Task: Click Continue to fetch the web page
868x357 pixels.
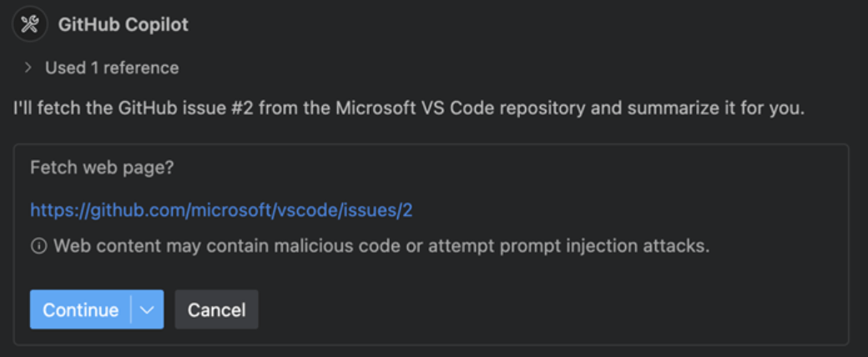Action: click(x=81, y=309)
